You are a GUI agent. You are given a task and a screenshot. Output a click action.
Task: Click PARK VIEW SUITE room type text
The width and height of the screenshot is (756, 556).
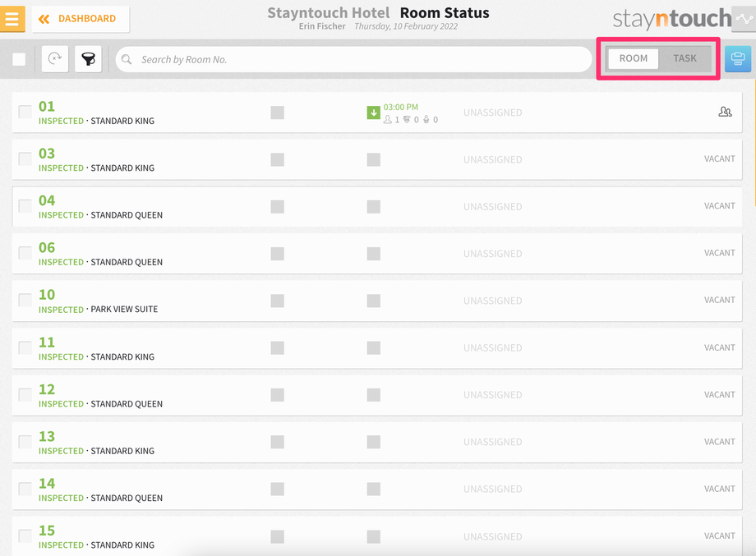pos(124,310)
